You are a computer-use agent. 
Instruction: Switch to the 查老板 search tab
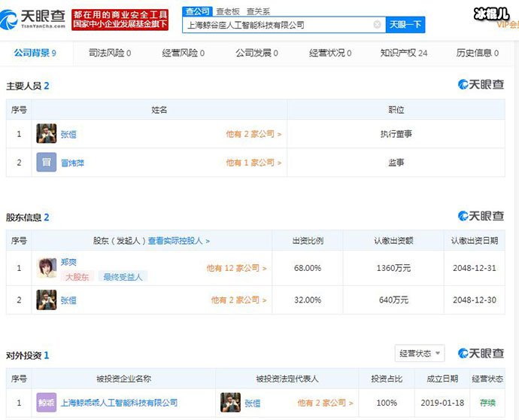pos(228,12)
